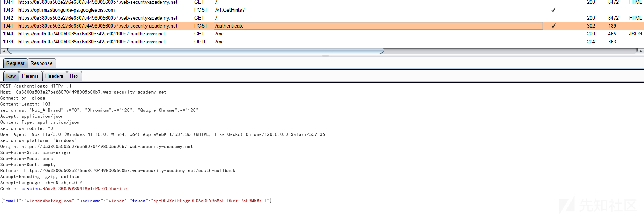
Task: Select request number 1940 in history
Action: click(x=8, y=34)
